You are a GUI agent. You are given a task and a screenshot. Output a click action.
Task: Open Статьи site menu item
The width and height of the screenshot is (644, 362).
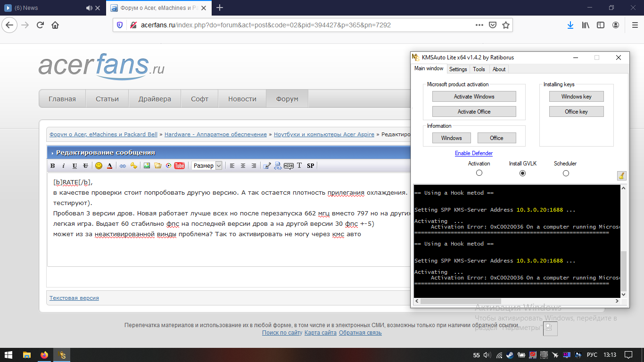[107, 99]
